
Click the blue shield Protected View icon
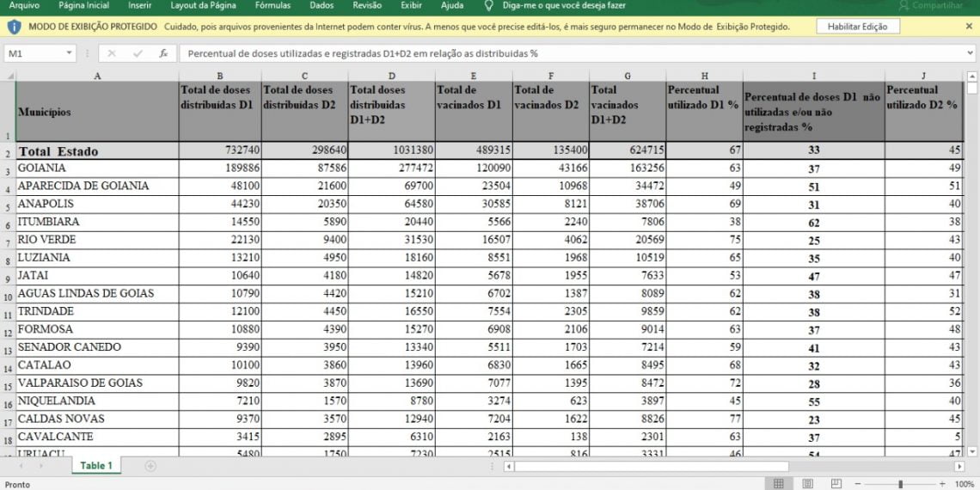(x=15, y=27)
